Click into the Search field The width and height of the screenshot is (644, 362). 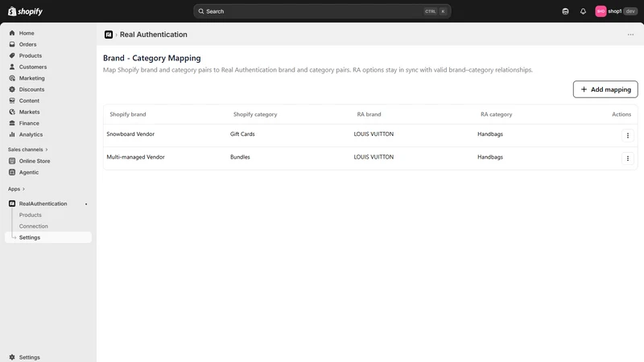click(322, 11)
